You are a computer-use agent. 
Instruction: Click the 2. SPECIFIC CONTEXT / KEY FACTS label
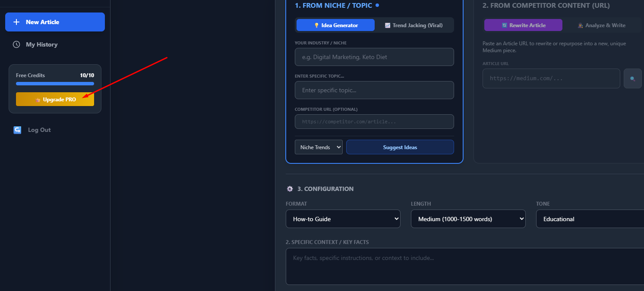(327, 242)
